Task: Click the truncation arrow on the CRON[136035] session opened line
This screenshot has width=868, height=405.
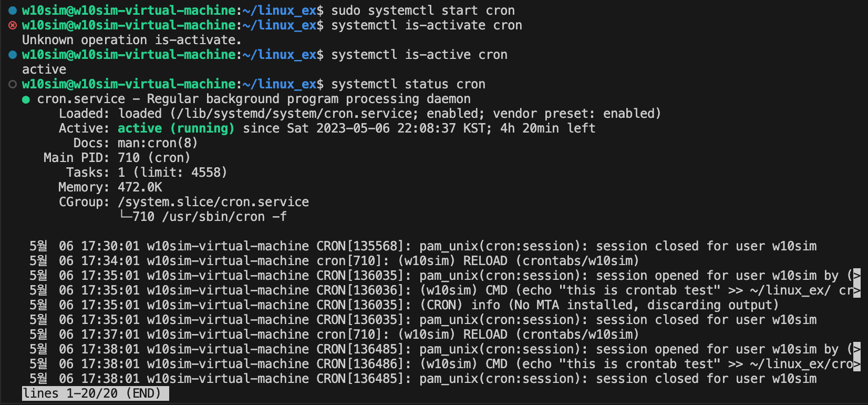Action: click(857, 276)
